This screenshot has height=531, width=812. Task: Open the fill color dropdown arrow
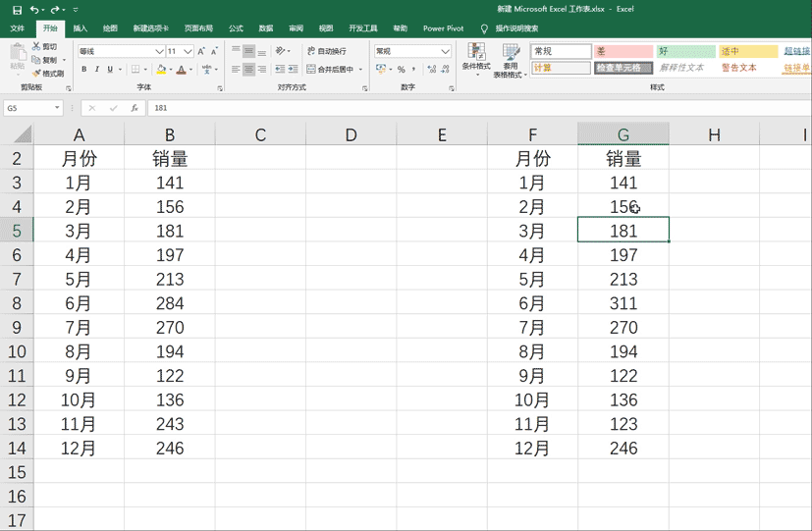[x=171, y=70]
